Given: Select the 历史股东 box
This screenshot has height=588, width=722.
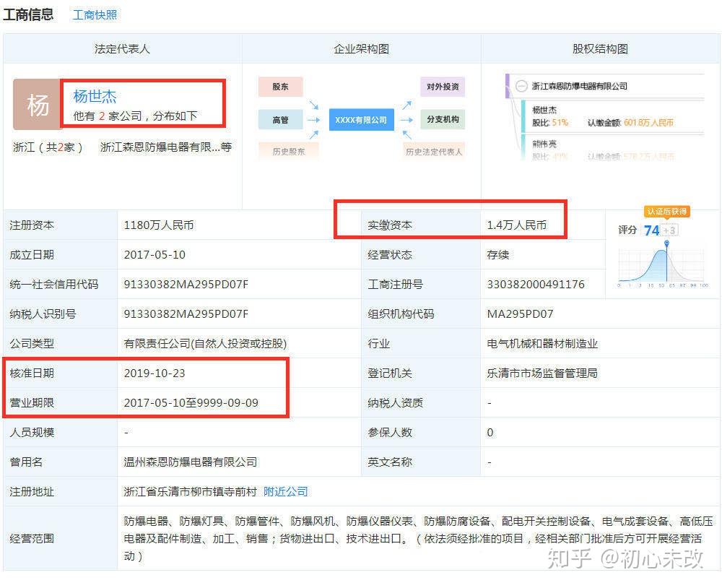Looking at the screenshot, I should tap(288, 152).
